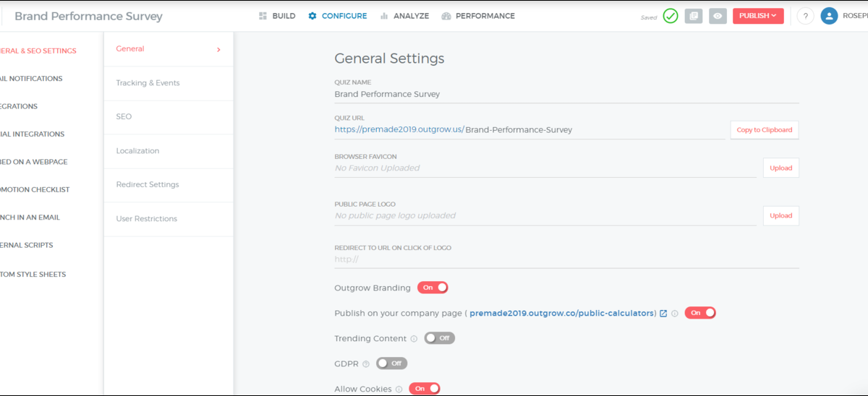Open the help question mark icon
Image resolution: width=868 pixels, height=396 pixels.
tap(805, 16)
